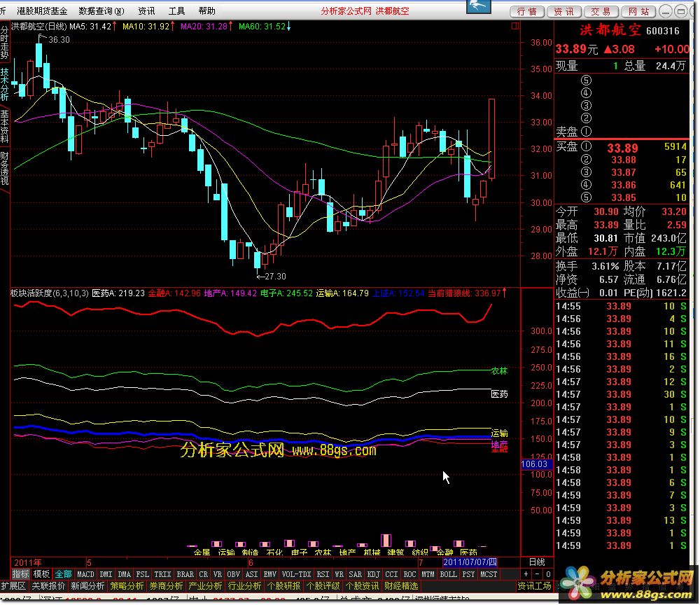700x605 pixels.
Task: Open the 行业分析 tab
Action: 244,586
